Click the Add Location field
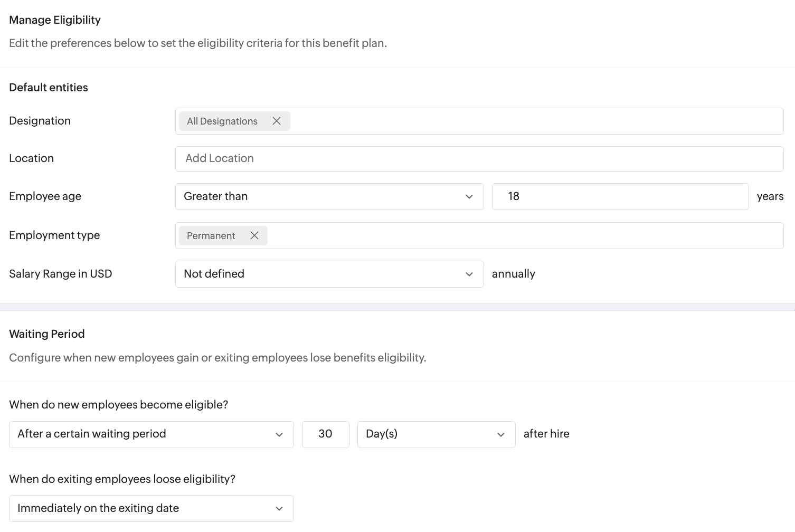 [479, 159]
